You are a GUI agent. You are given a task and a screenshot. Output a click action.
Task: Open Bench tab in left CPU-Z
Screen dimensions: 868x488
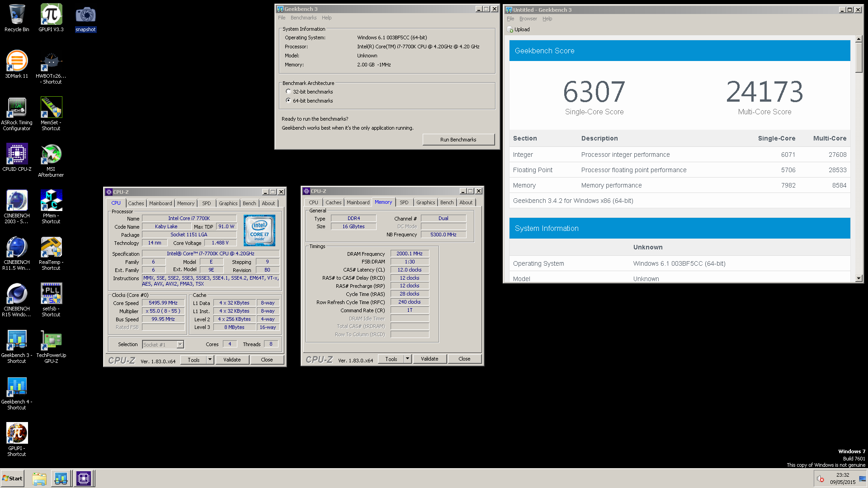coord(249,203)
